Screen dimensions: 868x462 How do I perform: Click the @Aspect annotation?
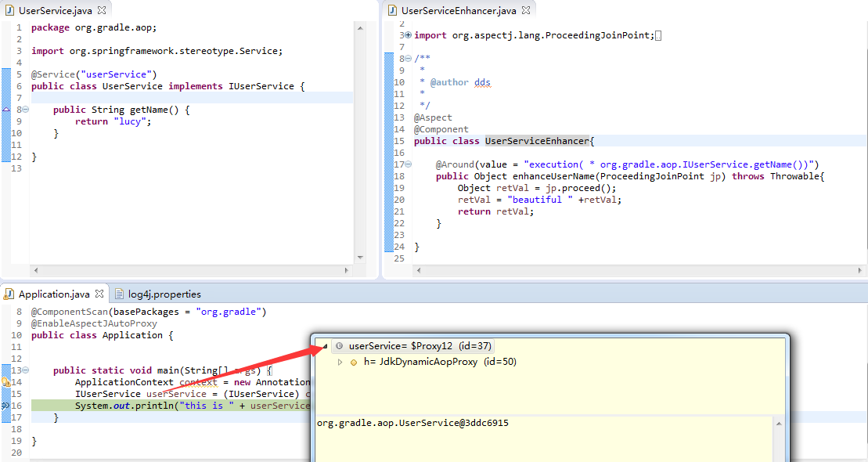pyautogui.click(x=433, y=117)
